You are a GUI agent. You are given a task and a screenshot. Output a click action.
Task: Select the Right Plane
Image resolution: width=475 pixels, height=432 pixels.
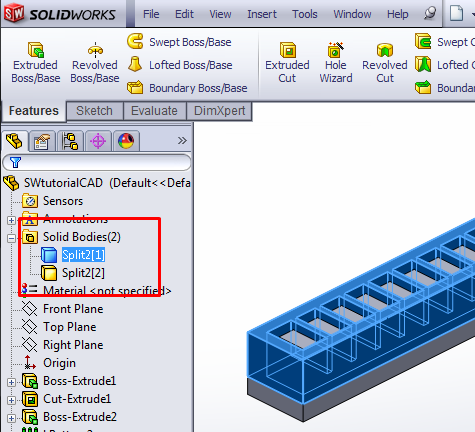point(73,345)
